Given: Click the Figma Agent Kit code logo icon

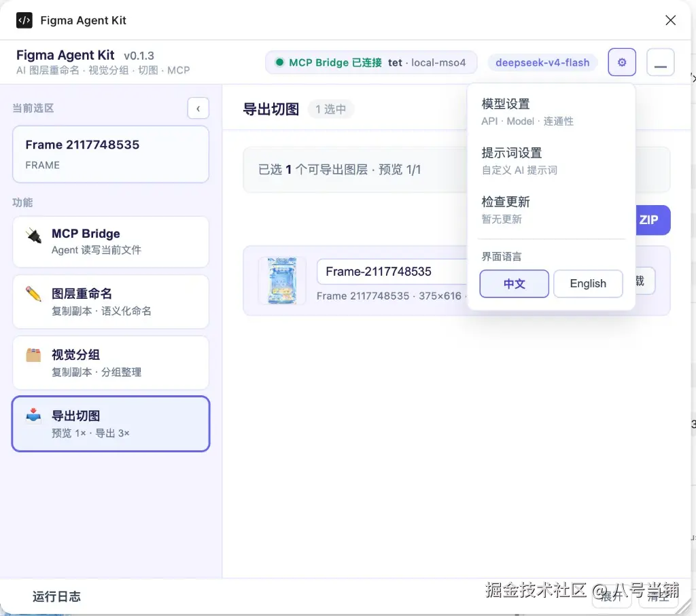Looking at the screenshot, I should click(x=24, y=20).
